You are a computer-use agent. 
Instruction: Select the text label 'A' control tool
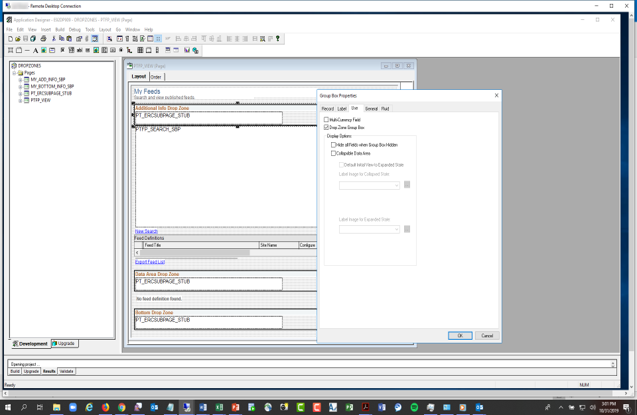point(35,50)
